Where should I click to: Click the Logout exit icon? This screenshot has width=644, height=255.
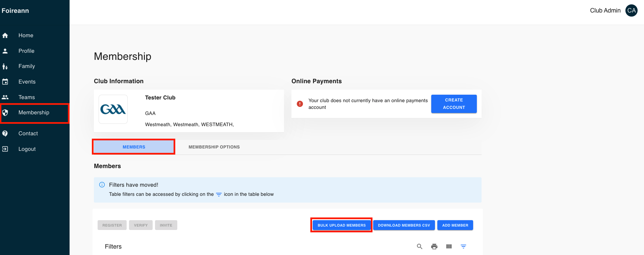pos(5,149)
